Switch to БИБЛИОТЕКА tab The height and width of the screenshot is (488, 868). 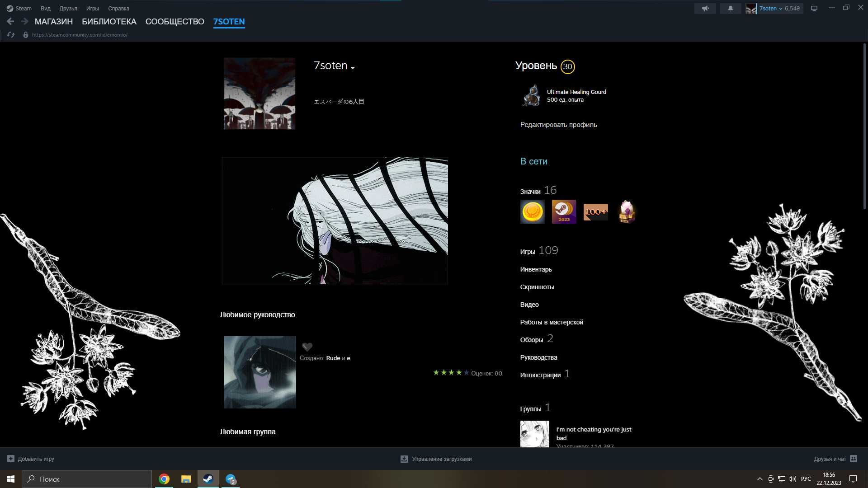click(109, 21)
